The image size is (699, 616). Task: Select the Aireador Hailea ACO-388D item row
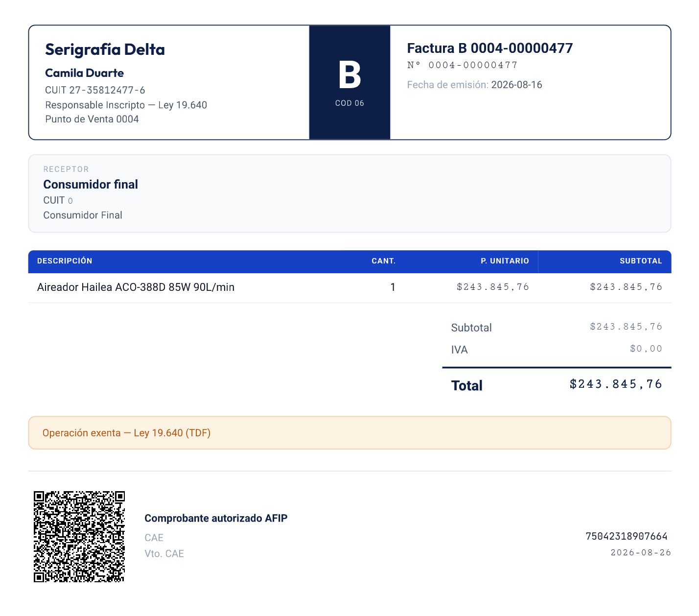pyautogui.click(x=349, y=287)
